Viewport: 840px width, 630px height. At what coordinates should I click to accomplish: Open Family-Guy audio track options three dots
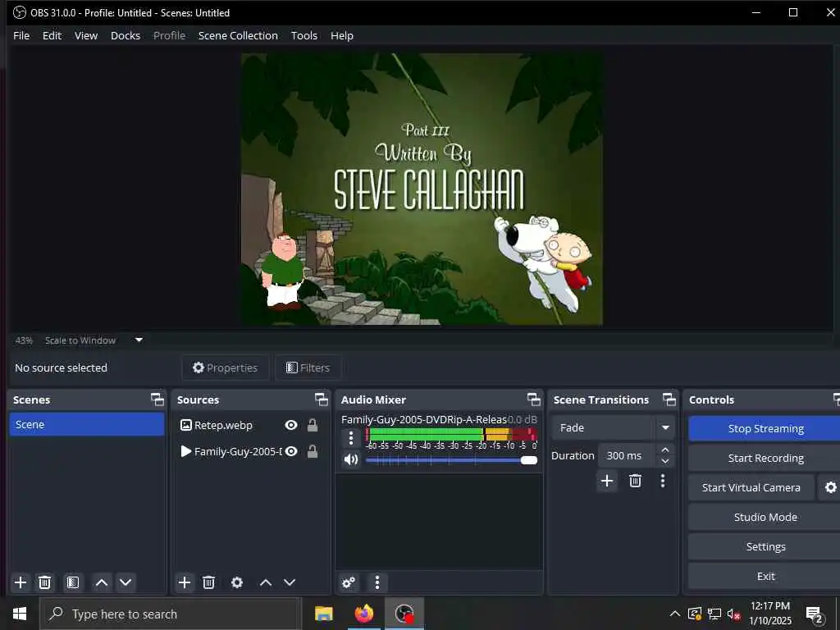tap(351, 438)
